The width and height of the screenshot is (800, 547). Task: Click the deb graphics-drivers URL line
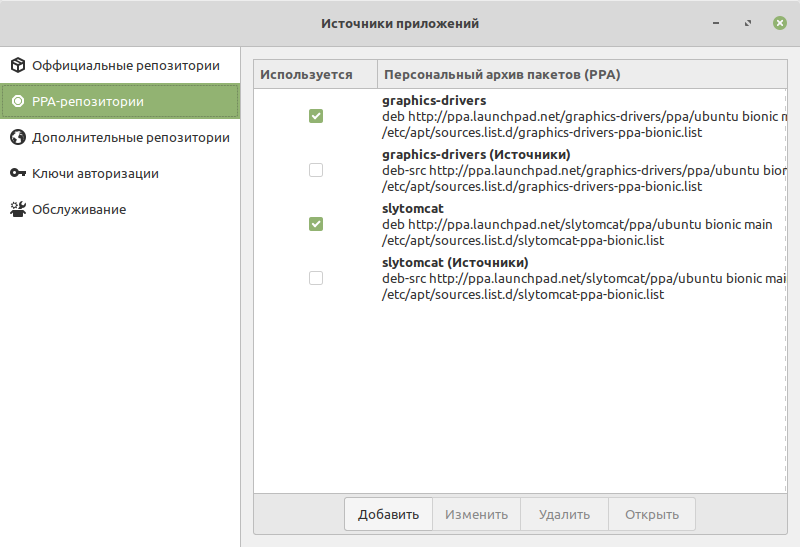pyautogui.click(x=584, y=116)
